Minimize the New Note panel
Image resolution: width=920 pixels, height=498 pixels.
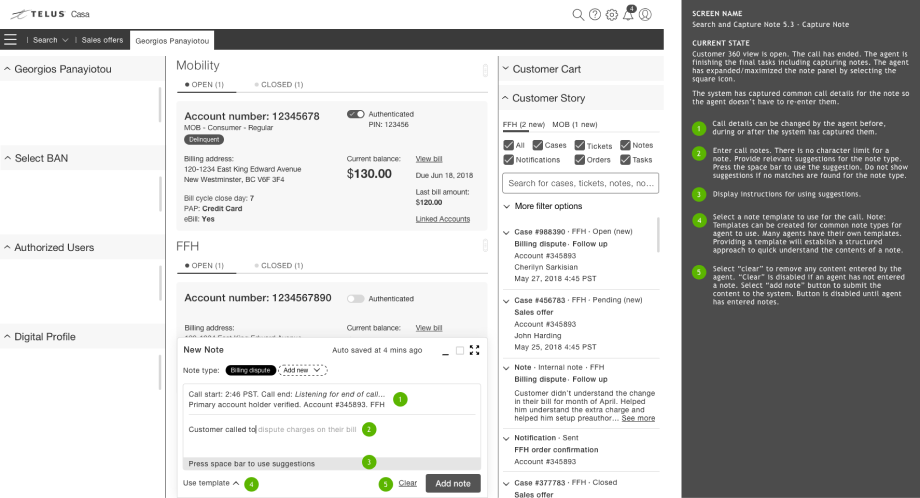[x=445, y=352]
